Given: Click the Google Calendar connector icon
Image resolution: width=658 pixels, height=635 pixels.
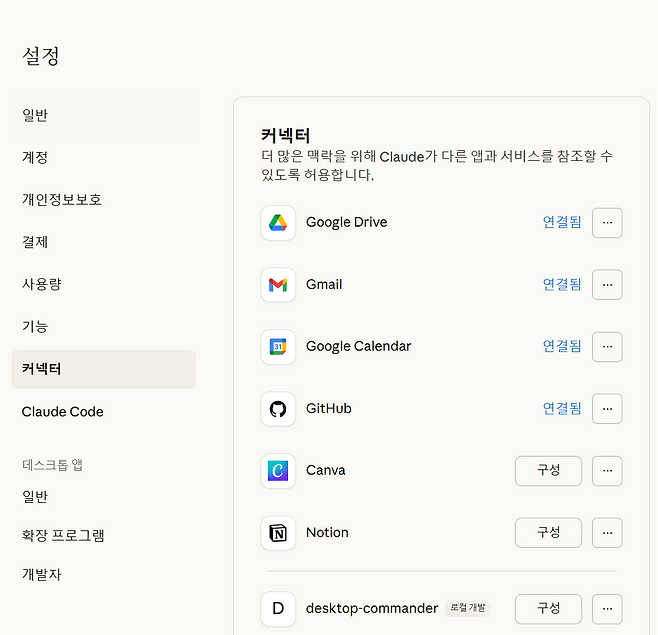Looking at the screenshot, I should click(278, 347).
